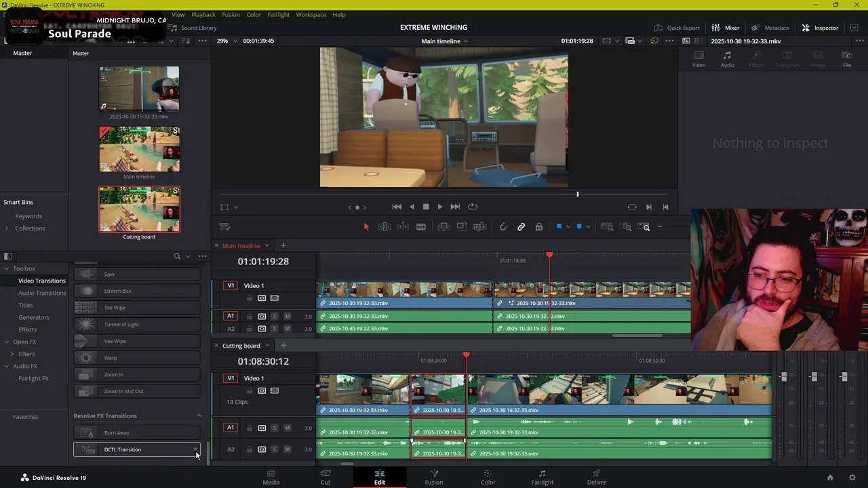Switch to the Media page tab

click(271, 477)
